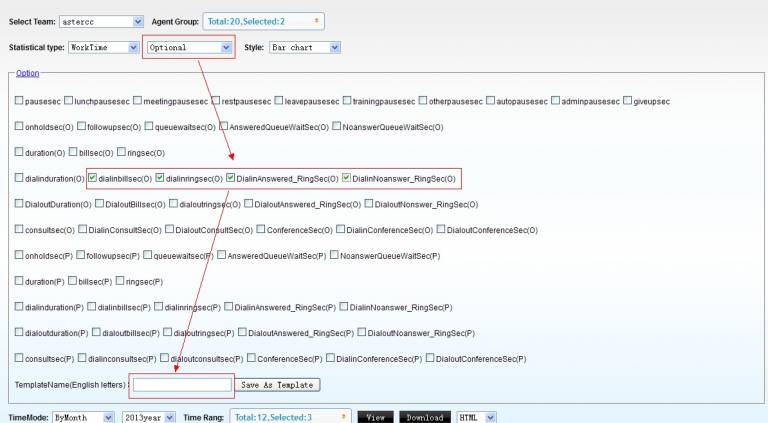Viewport: 768px width, 423px height.
Task: Check the DialoutDuration(O) checkbox
Action: coord(19,203)
